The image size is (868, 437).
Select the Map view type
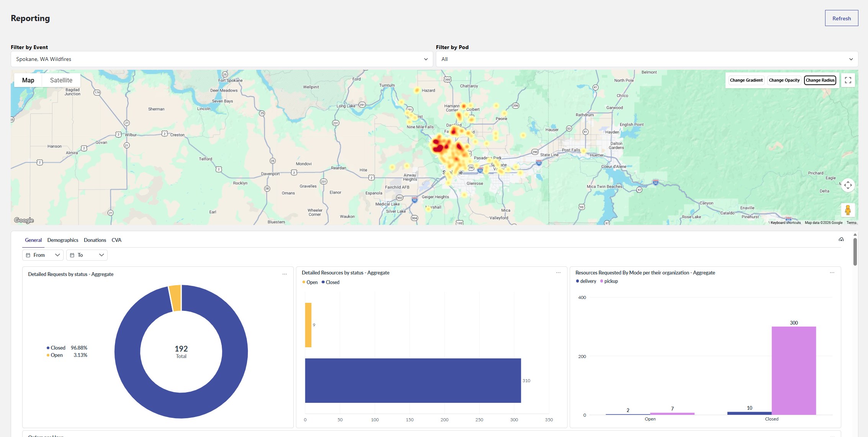click(x=28, y=80)
